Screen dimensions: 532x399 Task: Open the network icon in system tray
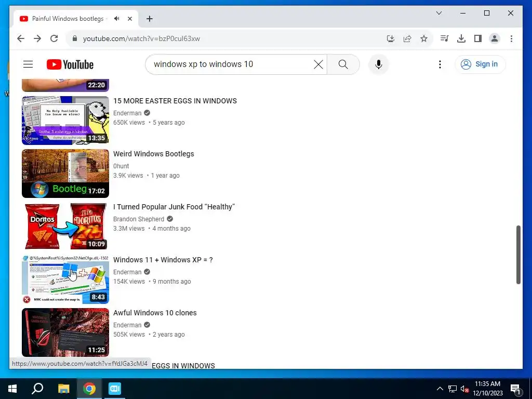point(453,389)
